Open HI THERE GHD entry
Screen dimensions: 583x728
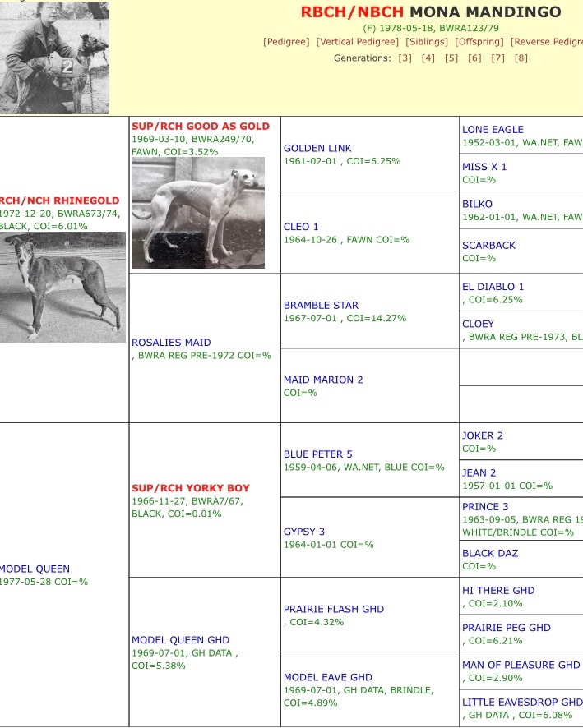pyautogui.click(x=498, y=590)
